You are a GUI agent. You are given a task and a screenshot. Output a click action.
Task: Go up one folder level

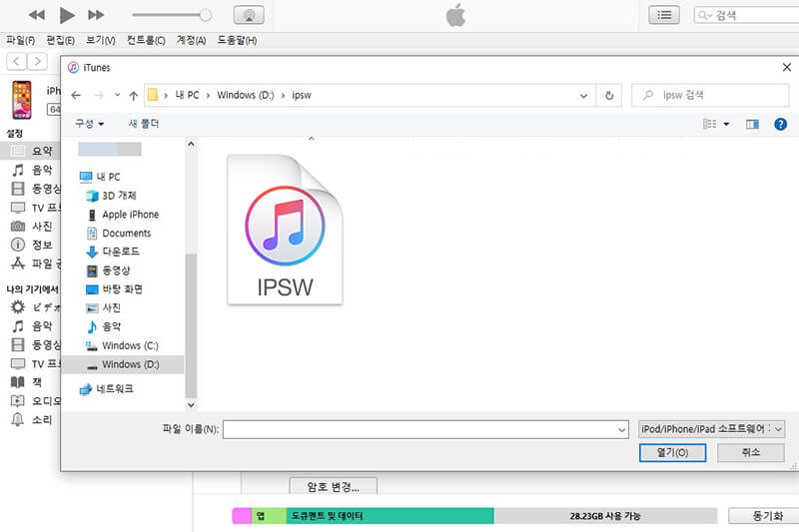134,96
